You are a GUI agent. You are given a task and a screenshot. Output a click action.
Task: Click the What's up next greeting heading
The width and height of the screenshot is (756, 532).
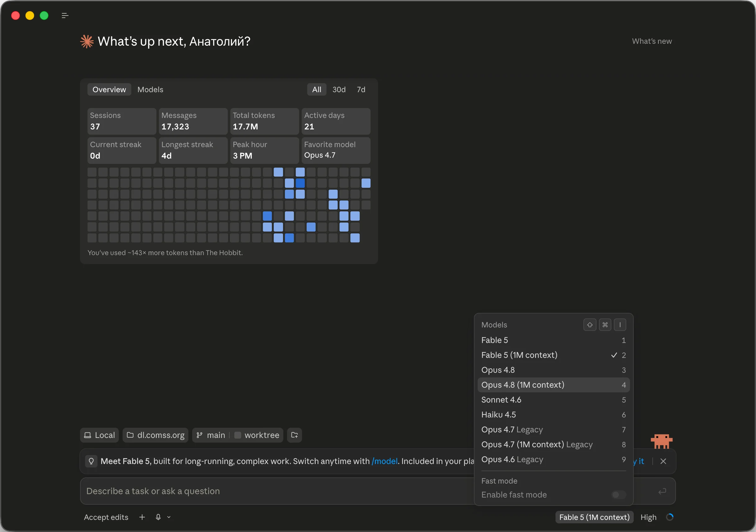174,42
